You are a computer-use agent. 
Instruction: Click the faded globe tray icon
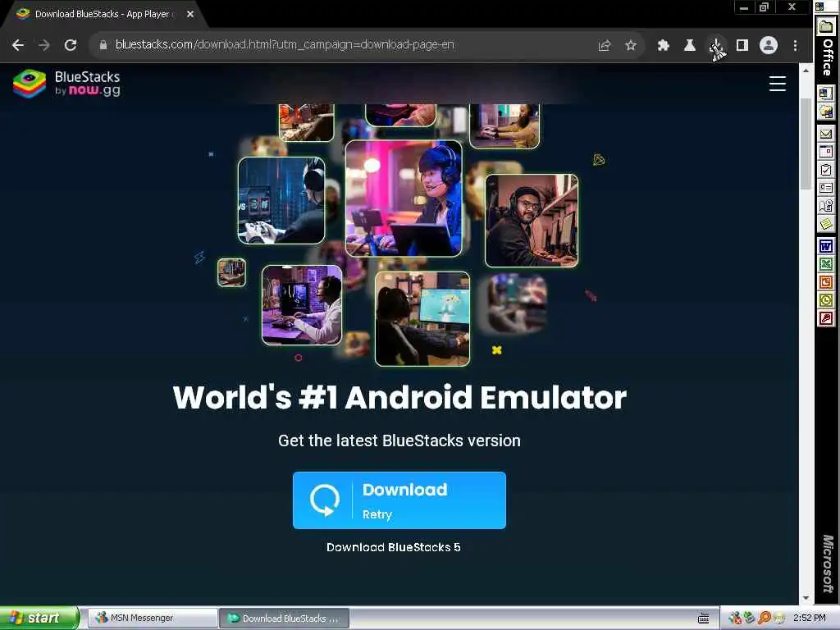click(779, 619)
